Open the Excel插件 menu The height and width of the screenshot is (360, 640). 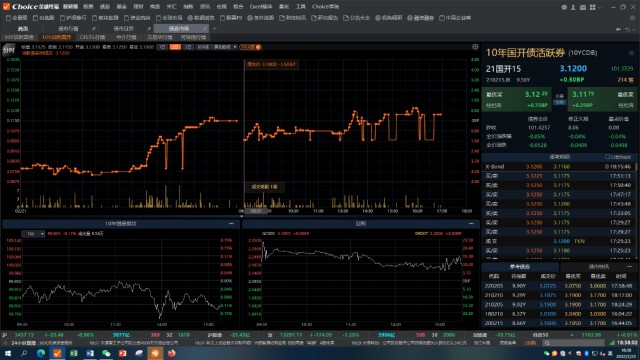pos(260,7)
